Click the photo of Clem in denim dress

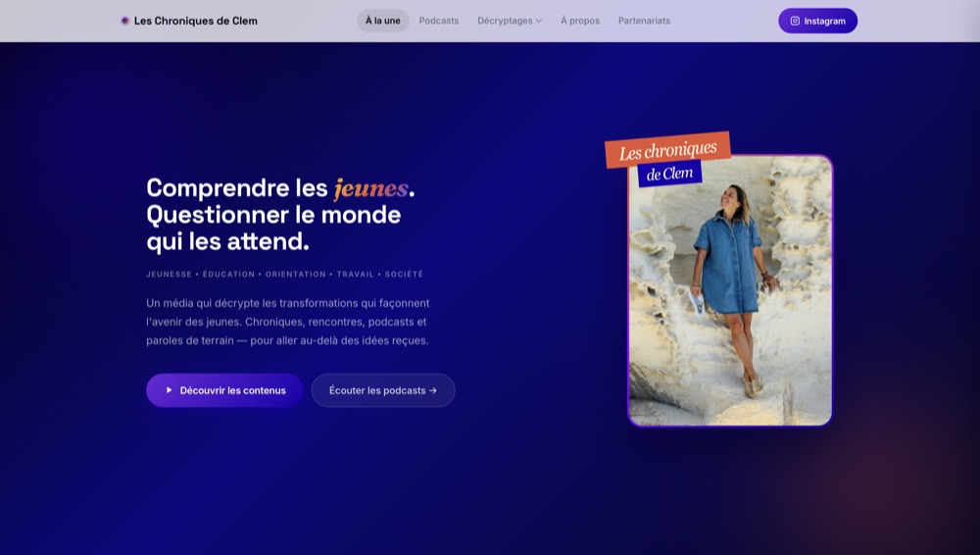point(730,291)
